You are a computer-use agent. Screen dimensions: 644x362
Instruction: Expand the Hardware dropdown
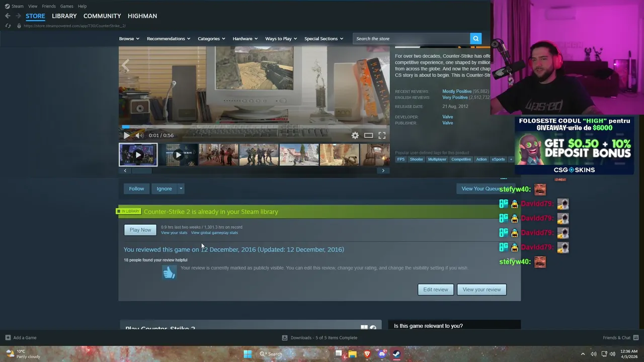click(245, 39)
